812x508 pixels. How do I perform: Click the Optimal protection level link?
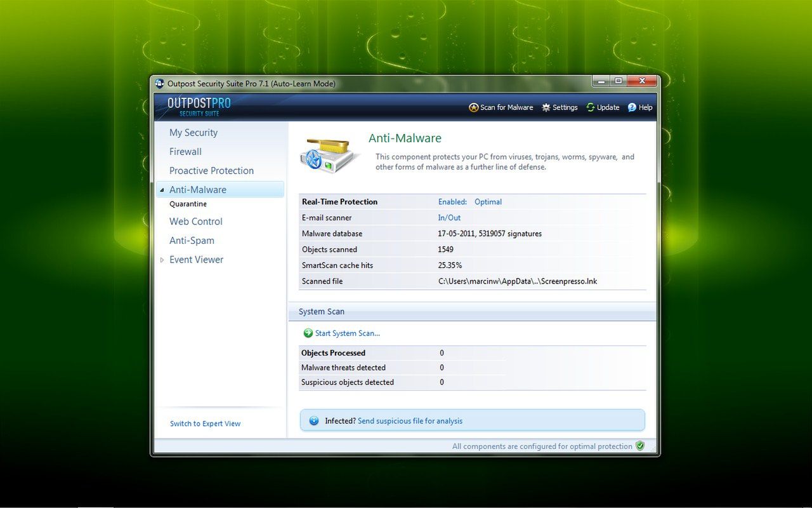pos(488,202)
